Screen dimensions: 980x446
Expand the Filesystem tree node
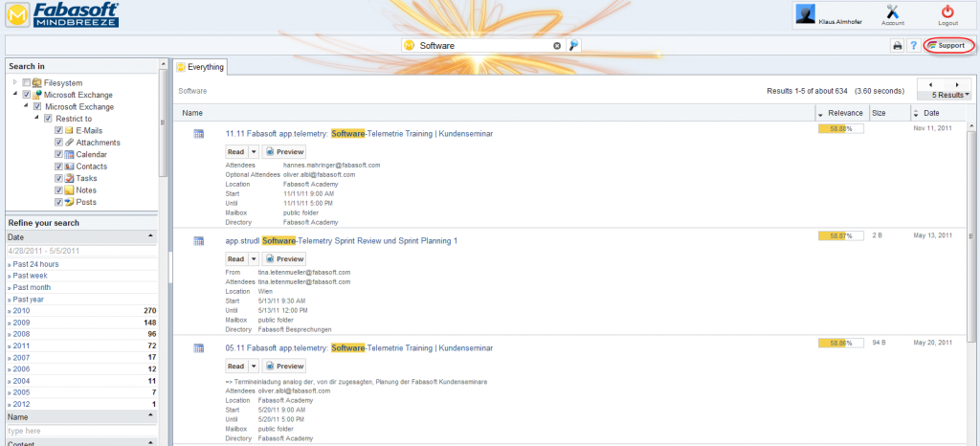coord(15,81)
